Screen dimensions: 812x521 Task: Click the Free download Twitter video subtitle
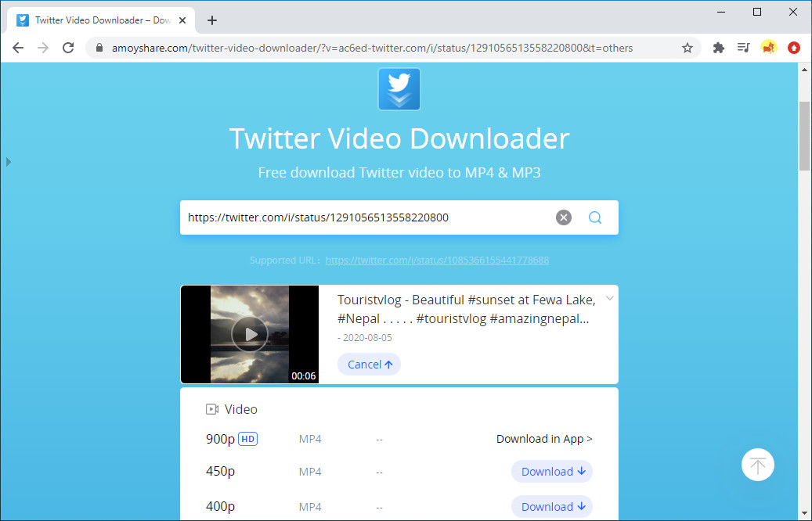click(x=399, y=172)
